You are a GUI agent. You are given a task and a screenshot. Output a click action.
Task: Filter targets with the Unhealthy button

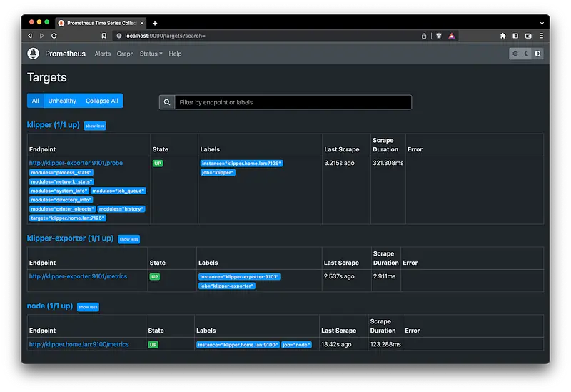point(62,101)
